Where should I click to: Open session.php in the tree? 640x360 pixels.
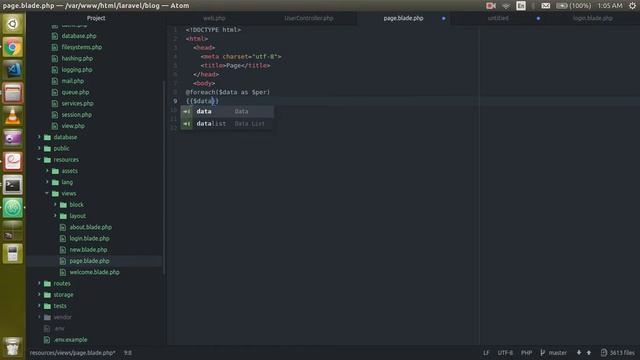tap(76, 115)
